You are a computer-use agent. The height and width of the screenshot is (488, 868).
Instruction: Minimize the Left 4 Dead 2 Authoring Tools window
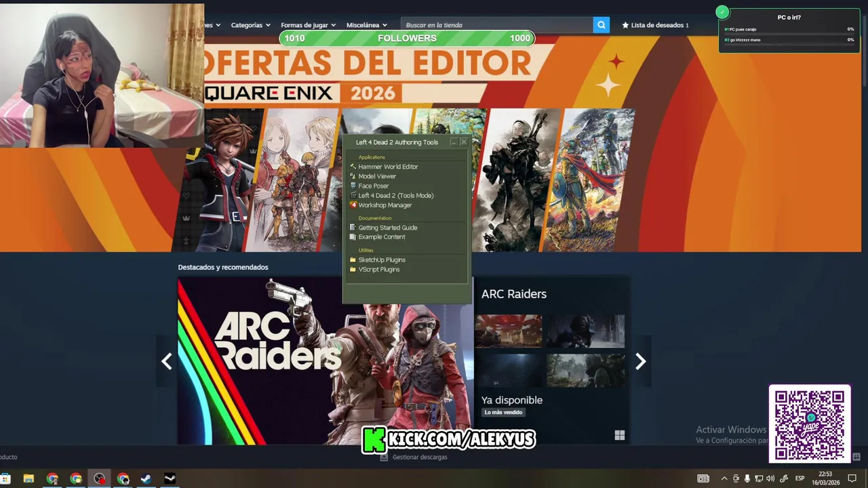(454, 142)
